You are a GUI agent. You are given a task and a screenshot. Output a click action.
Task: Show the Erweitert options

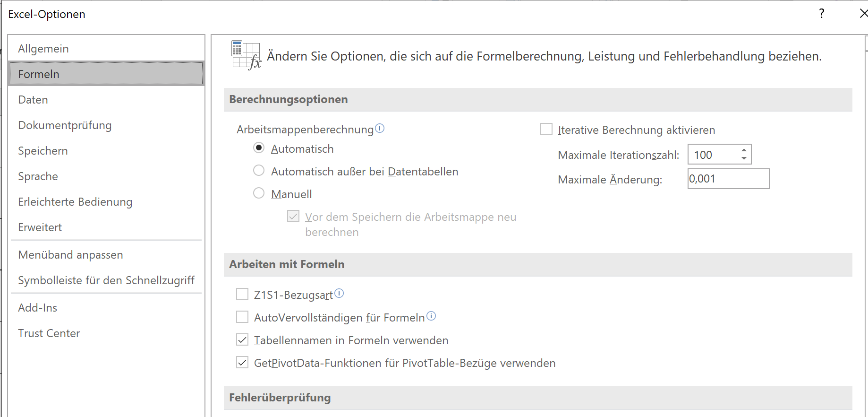pyautogui.click(x=106, y=227)
